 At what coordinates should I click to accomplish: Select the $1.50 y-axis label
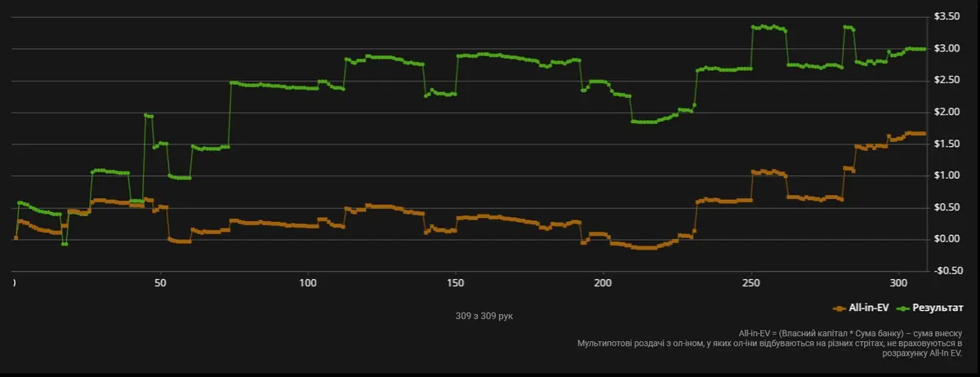click(x=947, y=144)
